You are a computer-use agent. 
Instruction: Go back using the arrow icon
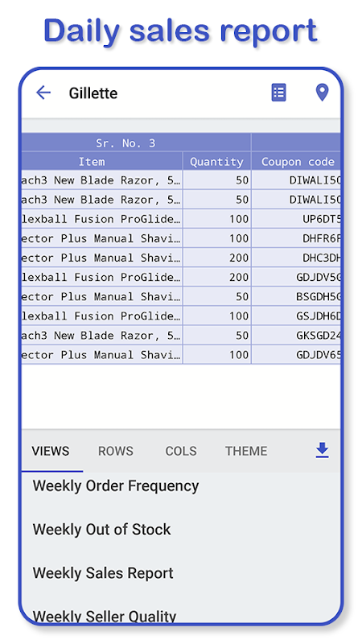click(43, 93)
